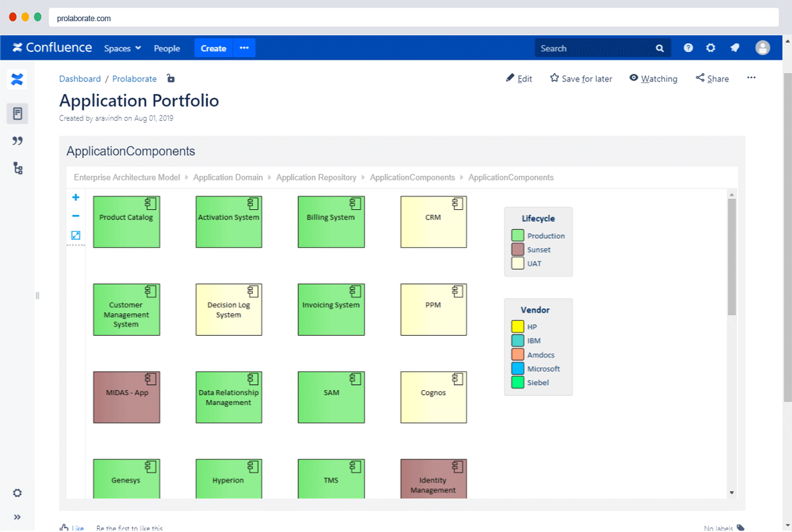Open page more actions ellipsis
This screenshot has height=532, width=792.
752,78
